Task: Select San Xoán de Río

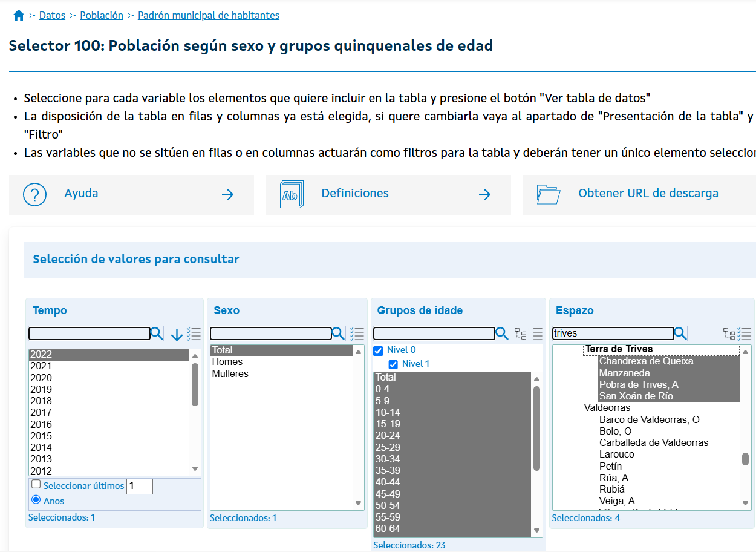Action: [x=669, y=396]
